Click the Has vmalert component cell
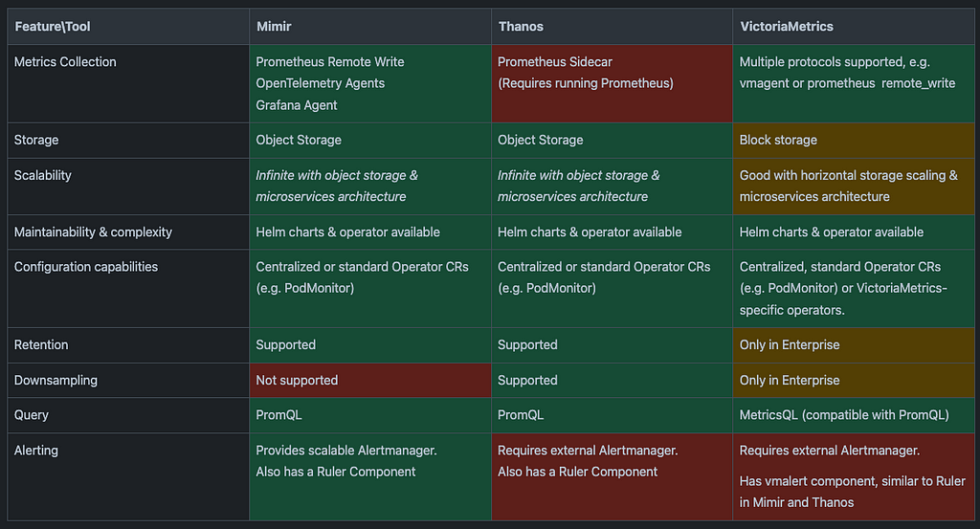This screenshot has width=980, height=529. (x=853, y=476)
